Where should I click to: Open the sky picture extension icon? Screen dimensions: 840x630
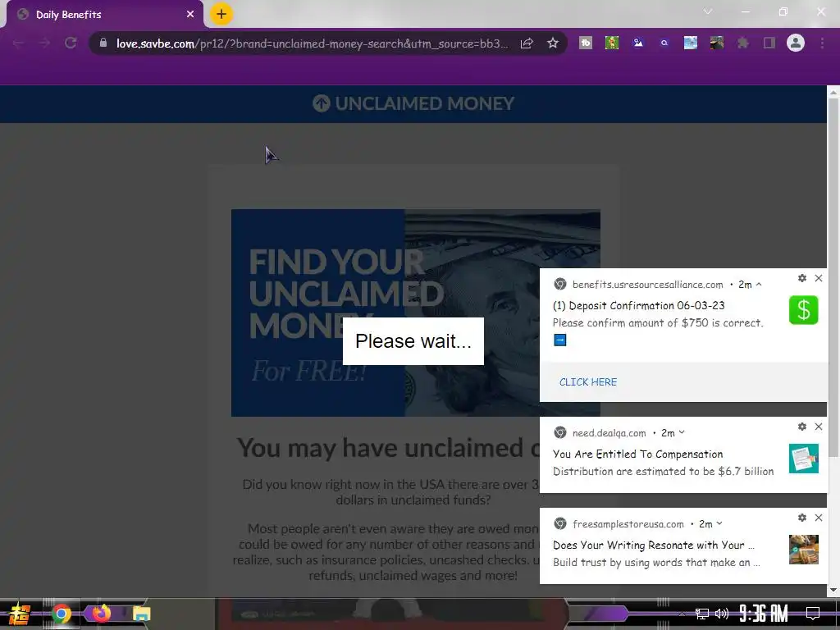click(x=691, y=43)
